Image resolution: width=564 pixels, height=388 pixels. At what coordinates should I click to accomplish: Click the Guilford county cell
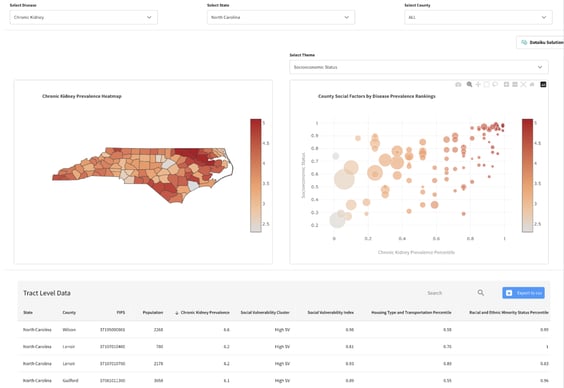pos(70,380)
